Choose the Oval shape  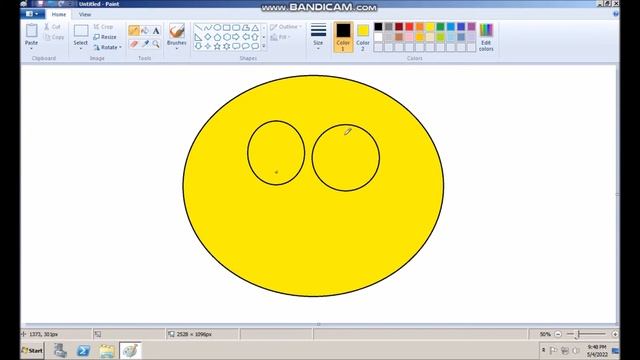click(217, 28)
